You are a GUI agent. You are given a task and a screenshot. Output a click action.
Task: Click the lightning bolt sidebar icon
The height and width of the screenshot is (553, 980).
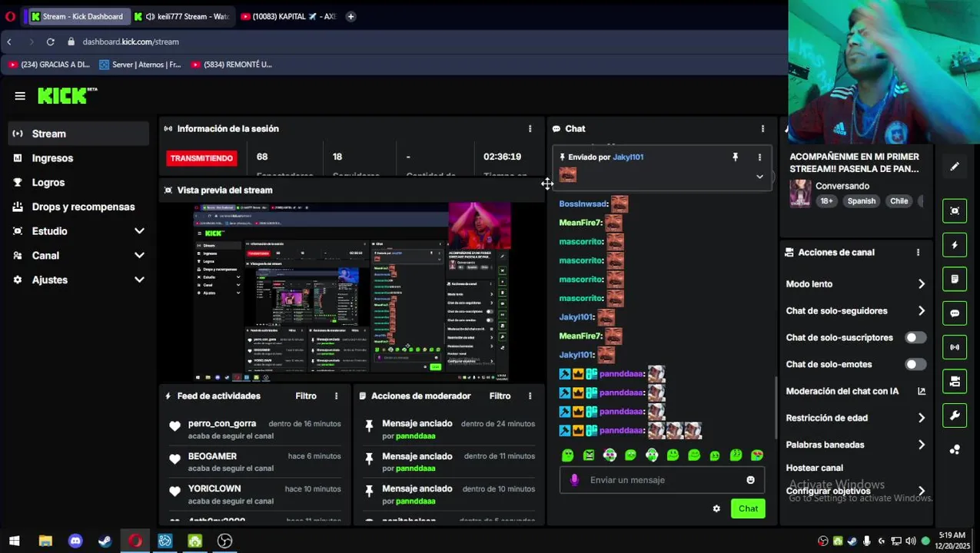tap(955, 245)
